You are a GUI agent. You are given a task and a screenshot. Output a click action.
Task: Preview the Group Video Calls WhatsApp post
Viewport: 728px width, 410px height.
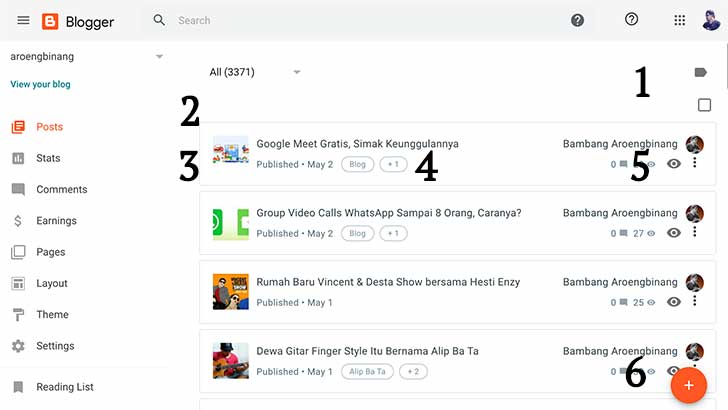tap(674, 233)
